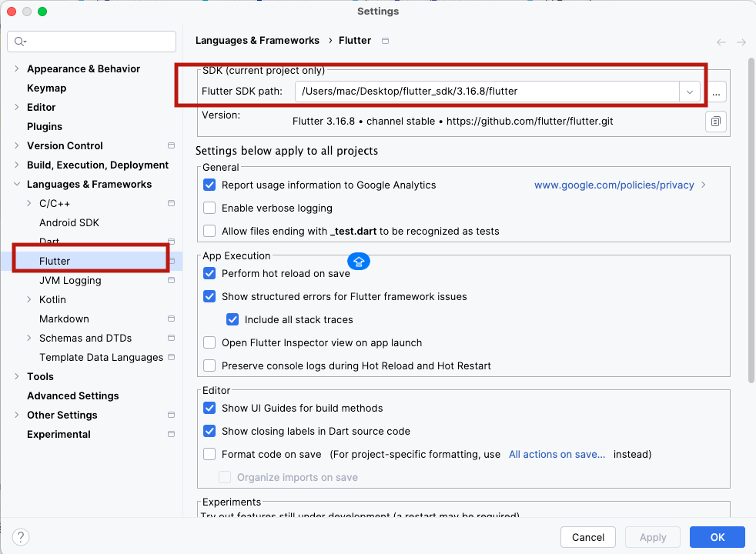Open Plugins settings page
The image size is (756, 554).
click(45, 127)
